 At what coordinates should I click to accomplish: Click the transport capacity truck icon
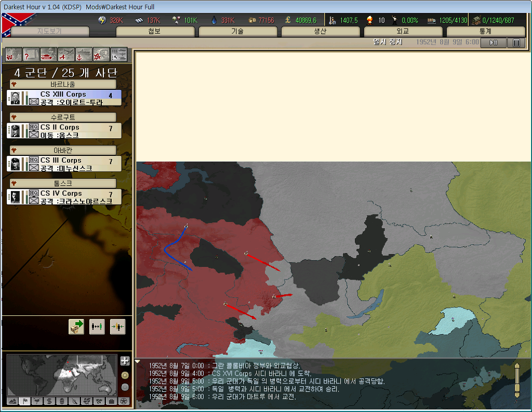pos(432,21)
